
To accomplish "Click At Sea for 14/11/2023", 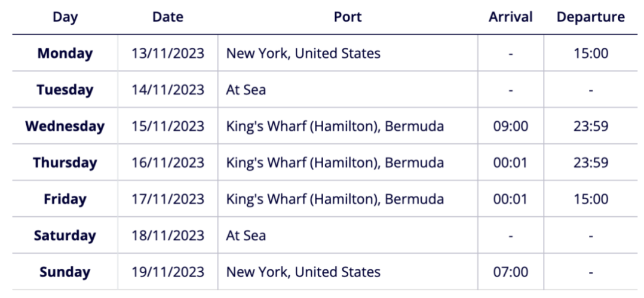I will click(246, 90).
